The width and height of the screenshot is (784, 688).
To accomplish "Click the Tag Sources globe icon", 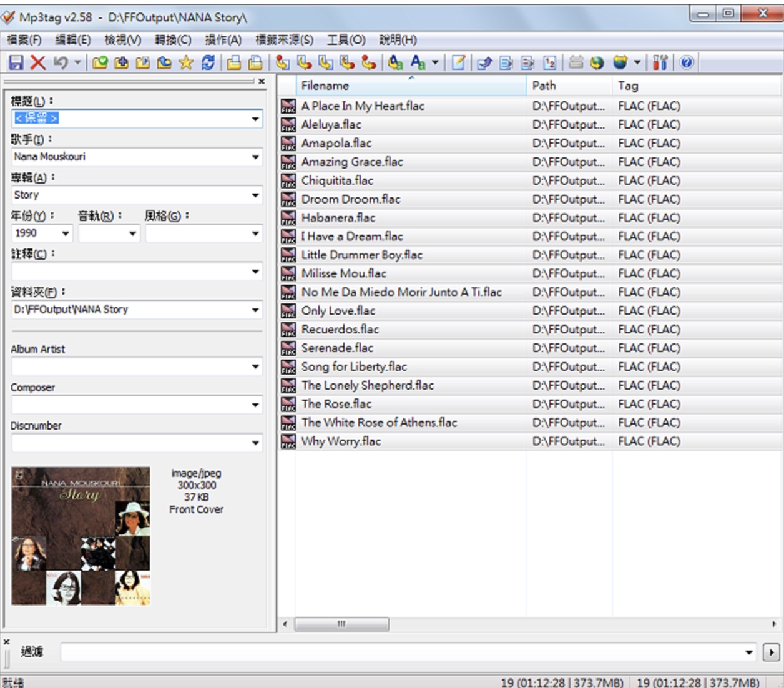I will pos(620,62).
